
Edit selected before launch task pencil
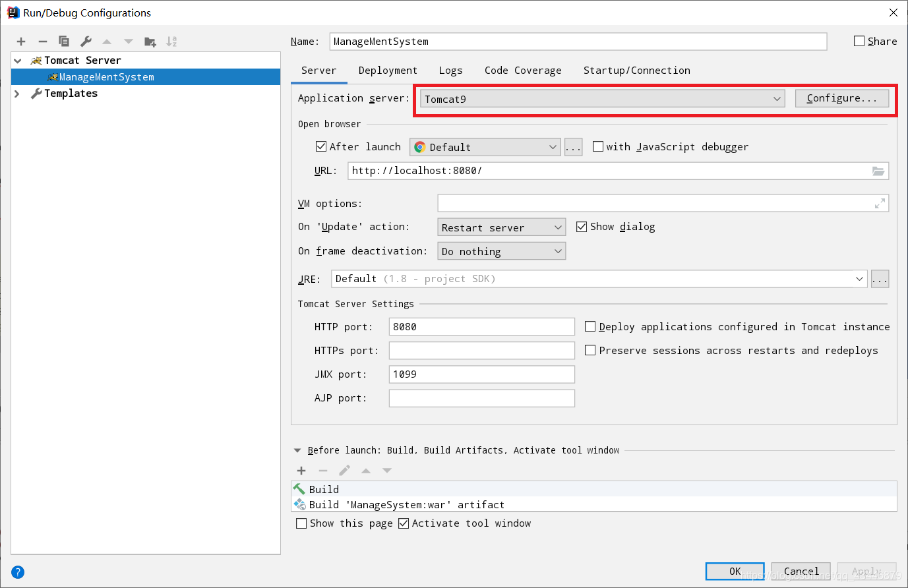point(344,471)
